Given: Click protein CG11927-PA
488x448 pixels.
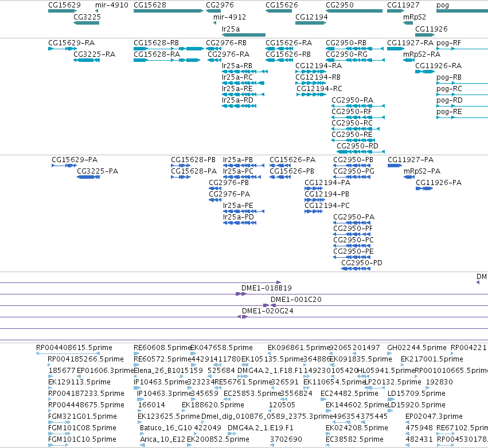Looking at the screenshot, I should [x=411, y=159].
